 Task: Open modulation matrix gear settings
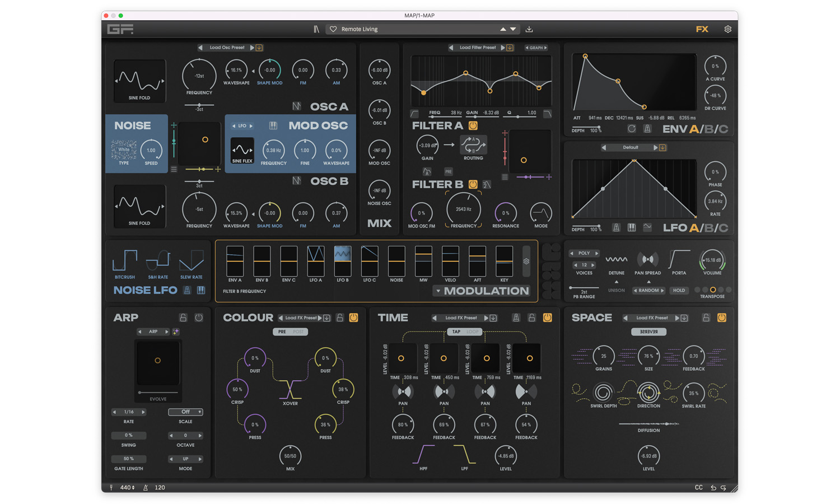coord(526,262)
